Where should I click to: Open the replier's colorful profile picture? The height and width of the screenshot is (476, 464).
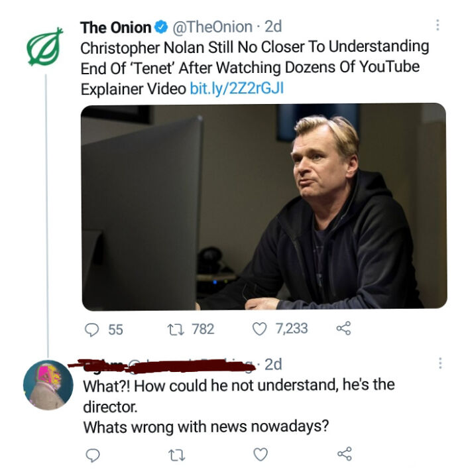tap(48, 385)
